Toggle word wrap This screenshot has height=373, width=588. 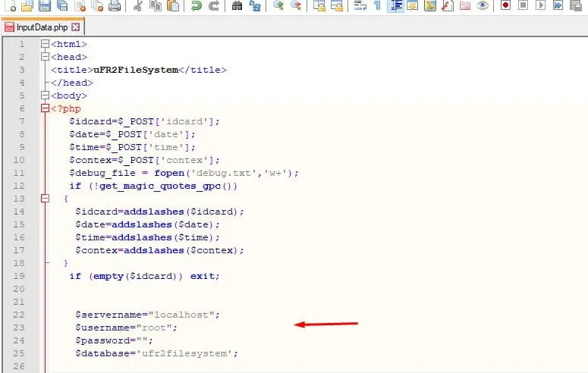coord(360,5)
